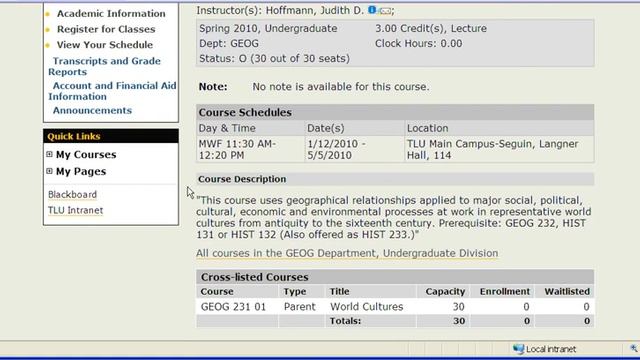Click the Local intranet status label
Viewport: 640px width, 360px height.
551,349
